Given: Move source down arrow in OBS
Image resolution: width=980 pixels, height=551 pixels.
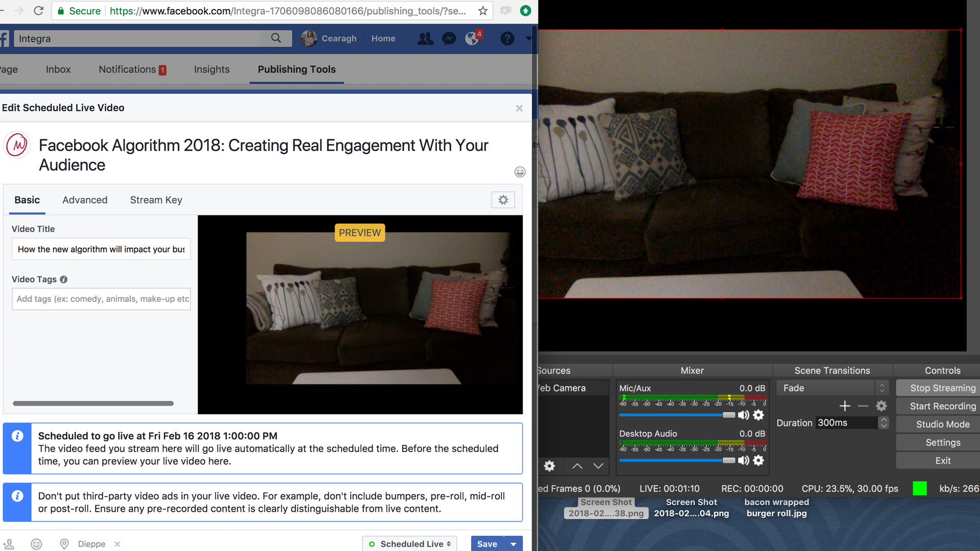Looking at the screenshot, I should pos(598,466).
